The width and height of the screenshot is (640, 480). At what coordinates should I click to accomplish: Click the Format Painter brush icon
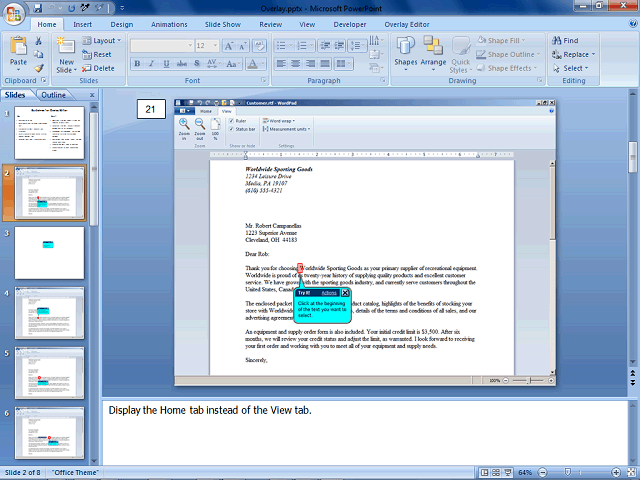point(38,68)
